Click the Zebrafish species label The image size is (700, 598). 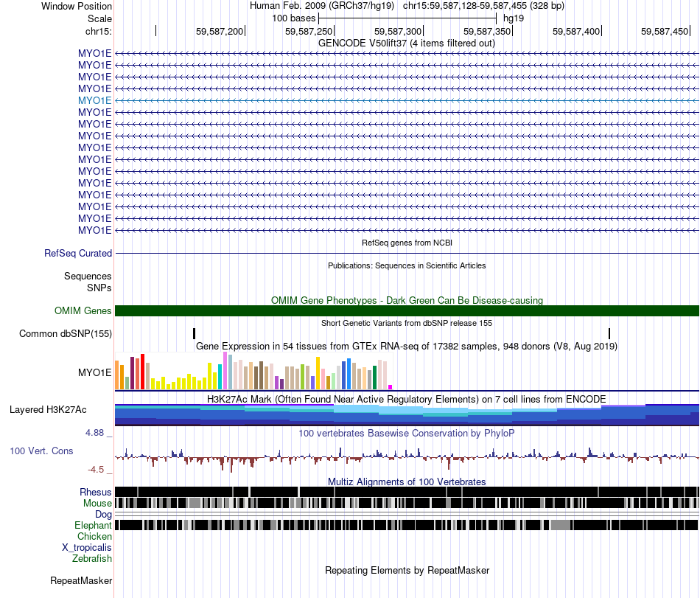point(92,559)
